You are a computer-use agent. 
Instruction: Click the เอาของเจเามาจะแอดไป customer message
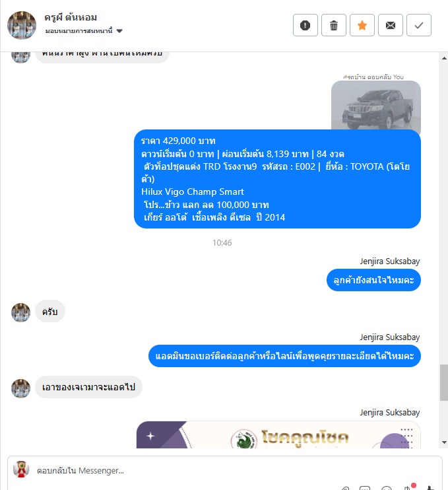[x=88, y=387]
